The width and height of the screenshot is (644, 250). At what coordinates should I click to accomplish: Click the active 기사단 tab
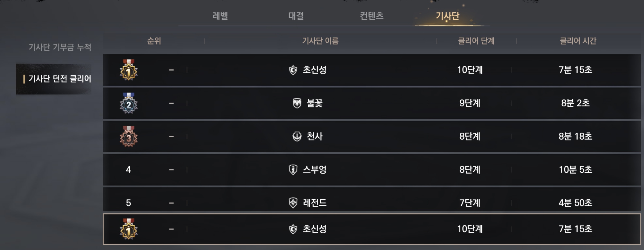447,16
